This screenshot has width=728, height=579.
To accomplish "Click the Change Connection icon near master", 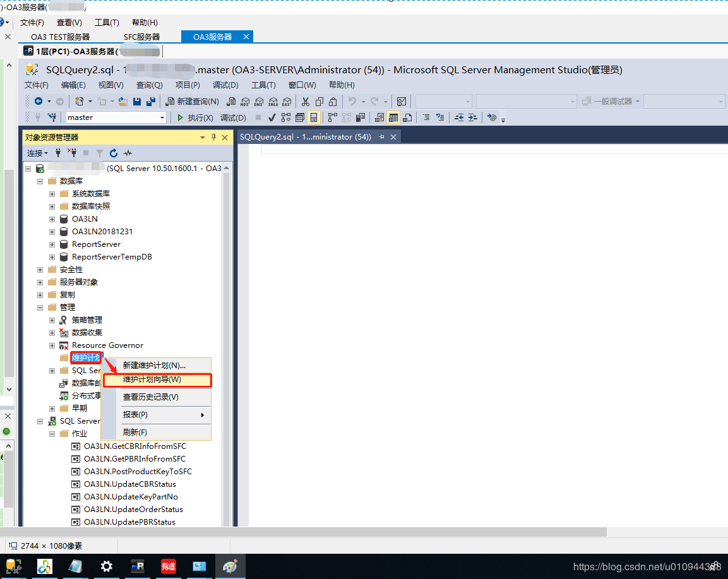I will [x=52, y=117].
